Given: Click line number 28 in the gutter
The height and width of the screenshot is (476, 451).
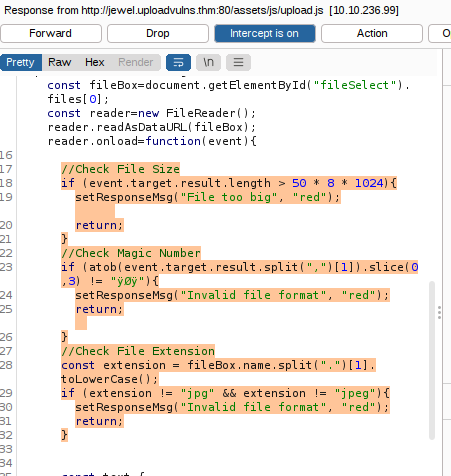Looking at the screenshot, I should click(x=6, y=365).
